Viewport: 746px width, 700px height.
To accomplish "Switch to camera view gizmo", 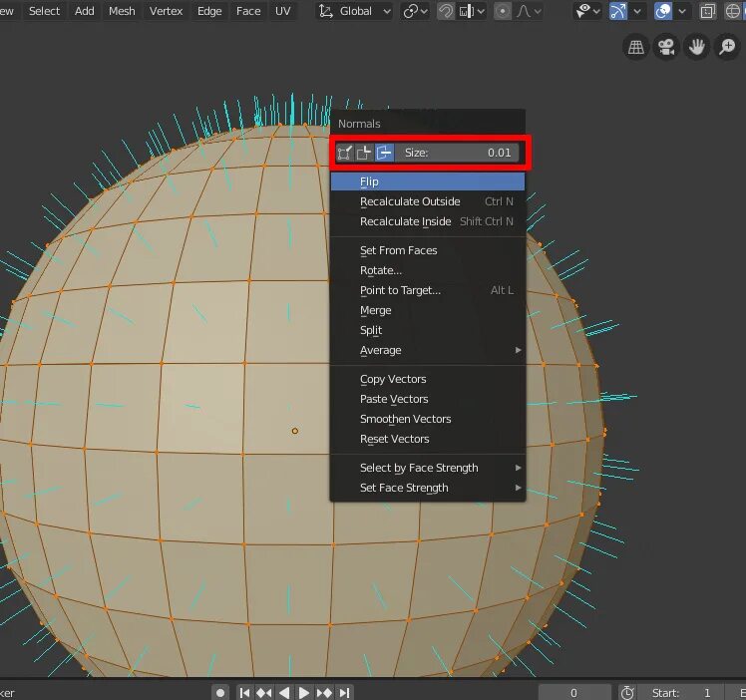I will (x=666, y=47).
